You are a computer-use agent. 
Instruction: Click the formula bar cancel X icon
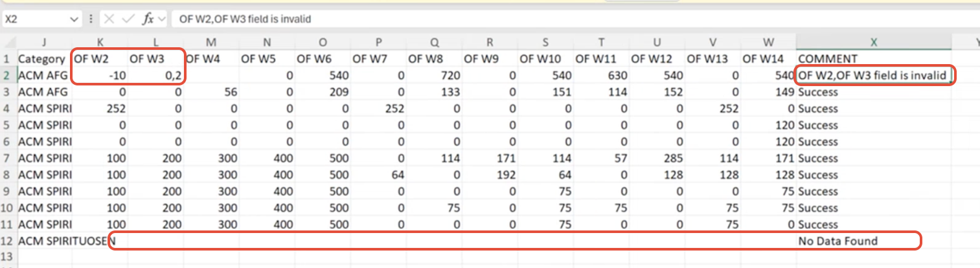[109, 19]
